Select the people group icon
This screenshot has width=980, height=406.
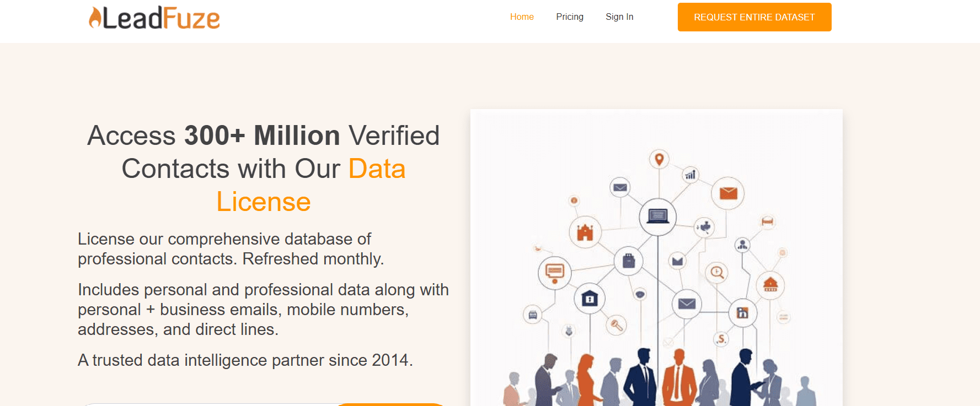(x=743, y=245)
